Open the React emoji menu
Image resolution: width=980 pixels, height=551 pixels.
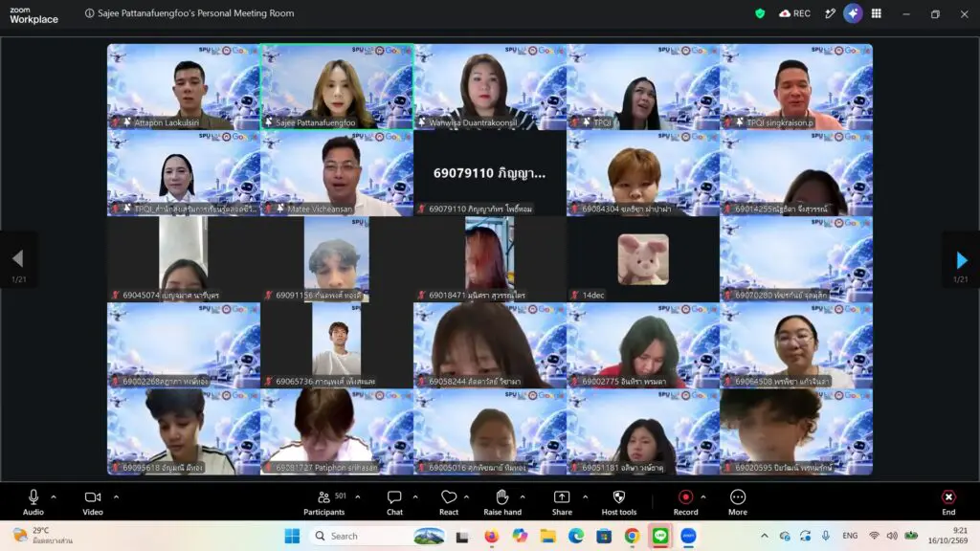pos(449,502)
